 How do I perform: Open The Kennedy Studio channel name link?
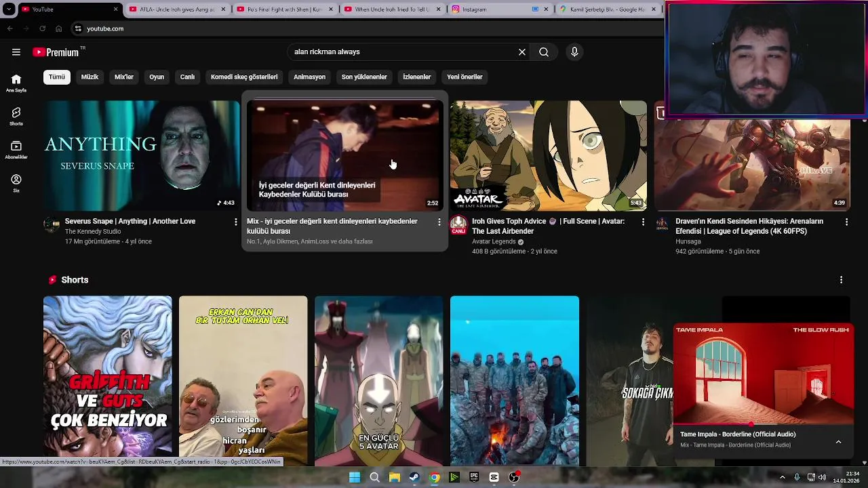click(93, 232)
